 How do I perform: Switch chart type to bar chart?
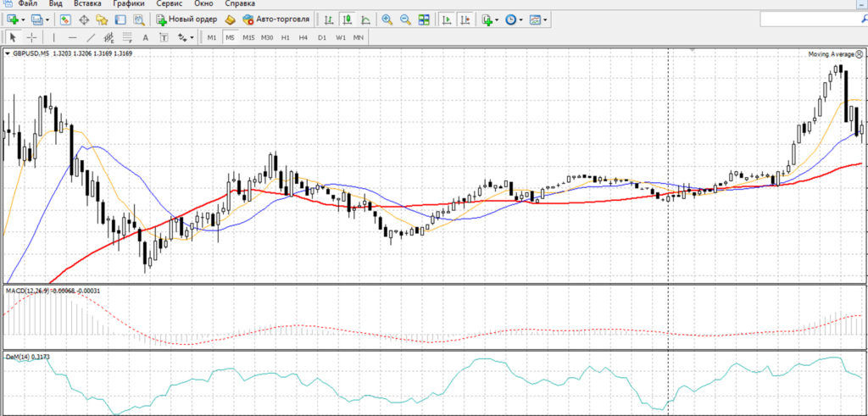click(x=329, y=20)
